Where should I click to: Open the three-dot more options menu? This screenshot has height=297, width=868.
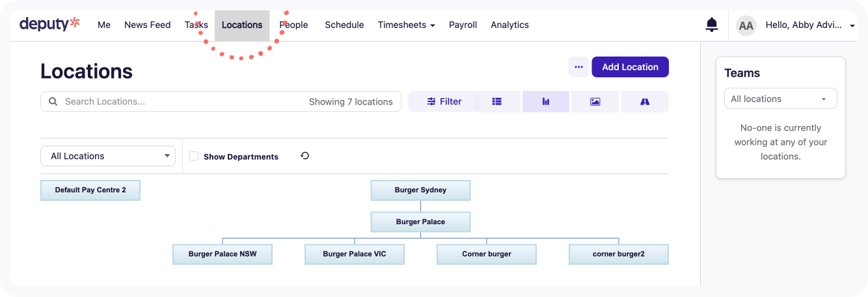(x=578, y=67)
